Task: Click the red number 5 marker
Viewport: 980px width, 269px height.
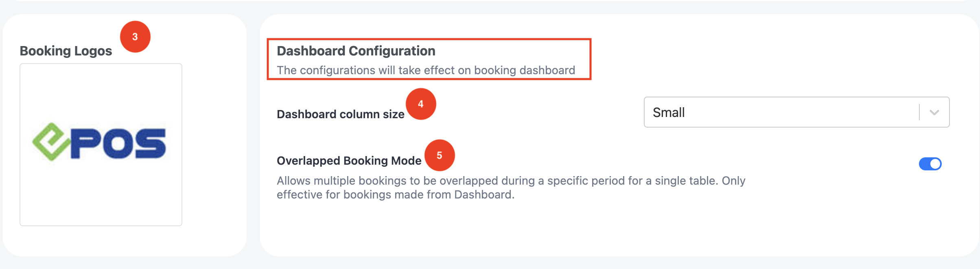Action: [x=440, y=155]
